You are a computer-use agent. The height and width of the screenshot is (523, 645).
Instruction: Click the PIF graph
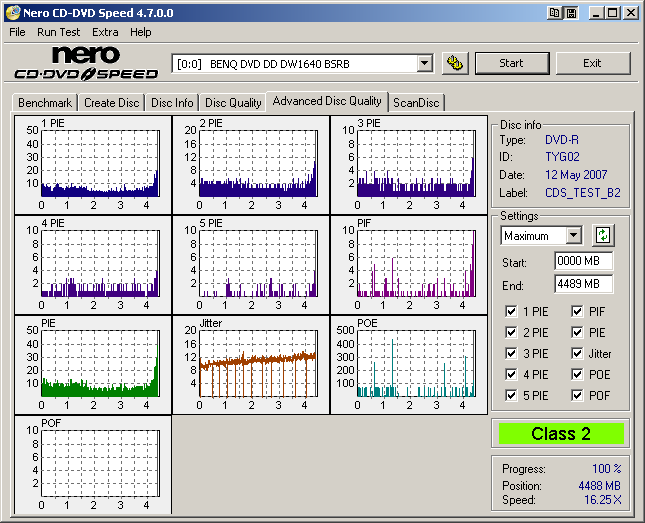[x=409, y=265]
